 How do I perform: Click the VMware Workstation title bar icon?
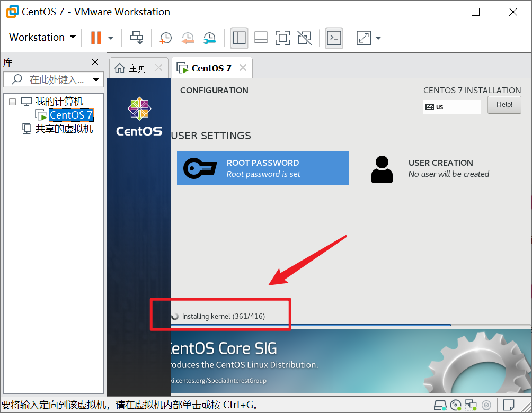point(12,12)
